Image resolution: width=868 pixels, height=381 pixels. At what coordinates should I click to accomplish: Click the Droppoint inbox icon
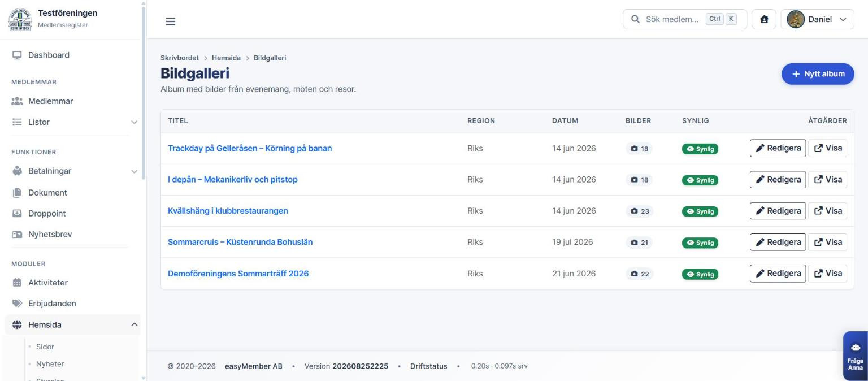click(17, 214)
